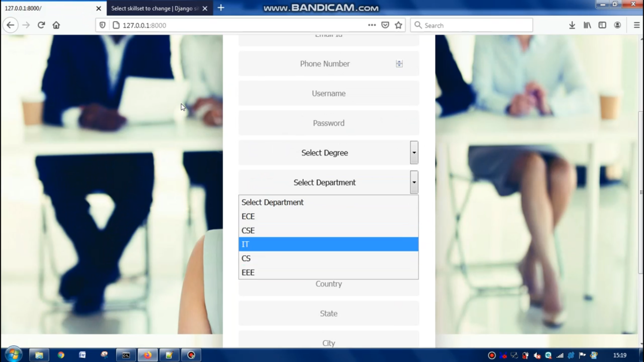Open a new browser tab
This screenshot has width=644, height=362.
(221, 8)
